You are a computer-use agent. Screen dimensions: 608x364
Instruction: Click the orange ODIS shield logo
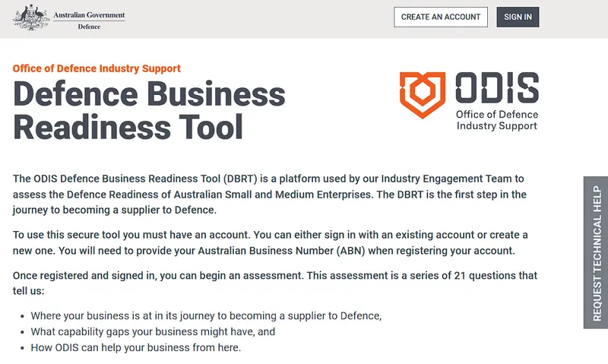click(x=423, y=95)
